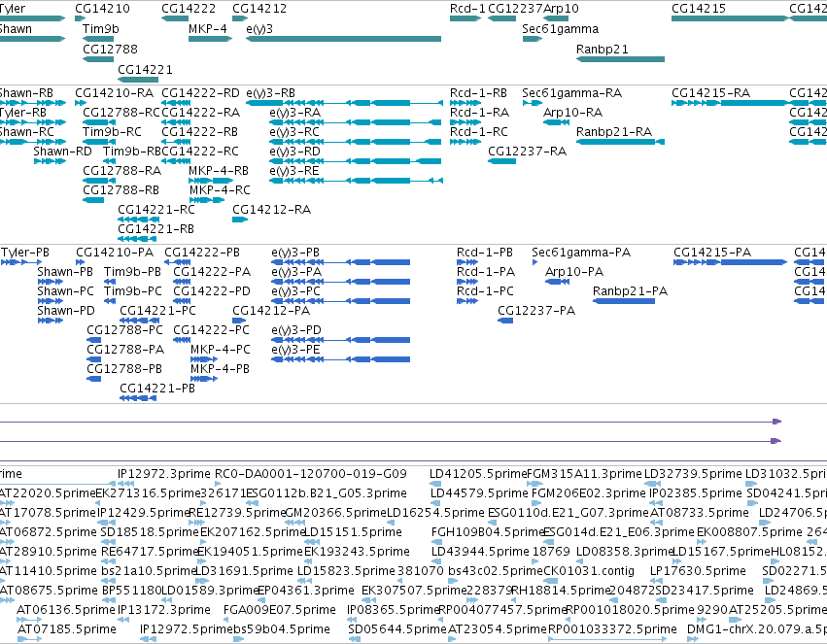
Task: Click transcript CG14210-RA
Action: point(80,103)
